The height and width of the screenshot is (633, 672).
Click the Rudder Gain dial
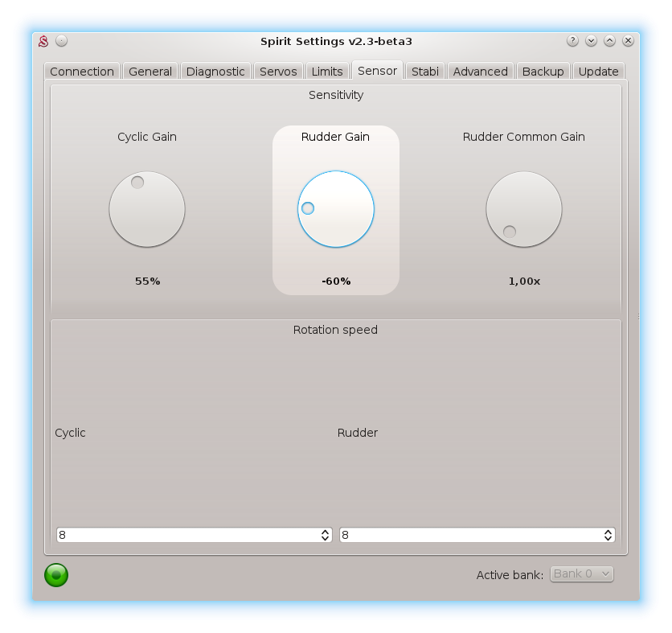coord(336,209)
